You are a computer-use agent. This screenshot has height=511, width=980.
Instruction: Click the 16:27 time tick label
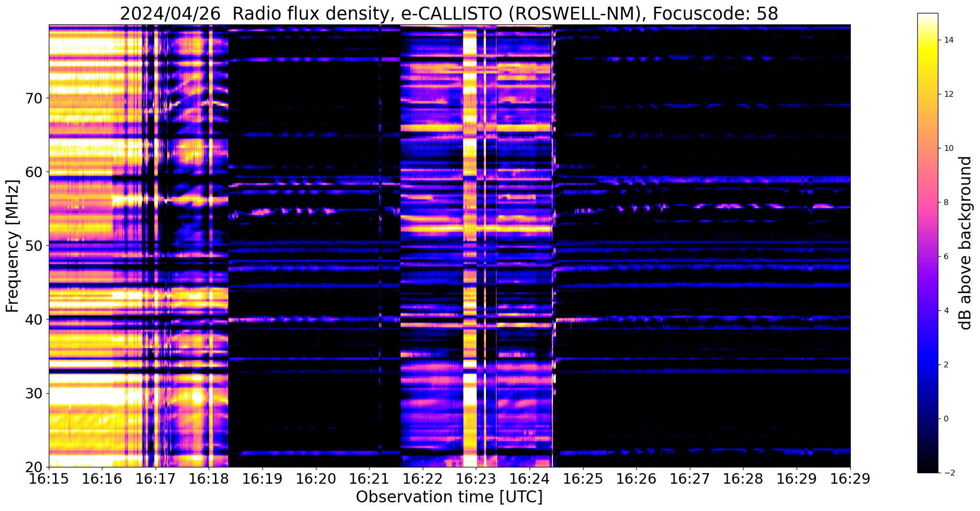point(690,478)
